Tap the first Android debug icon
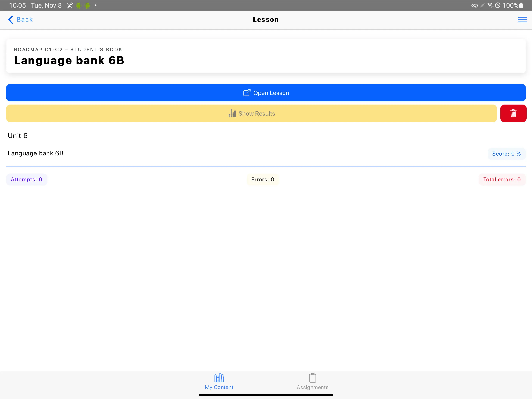Screen dimensions: 532x399 coord(78,5)
